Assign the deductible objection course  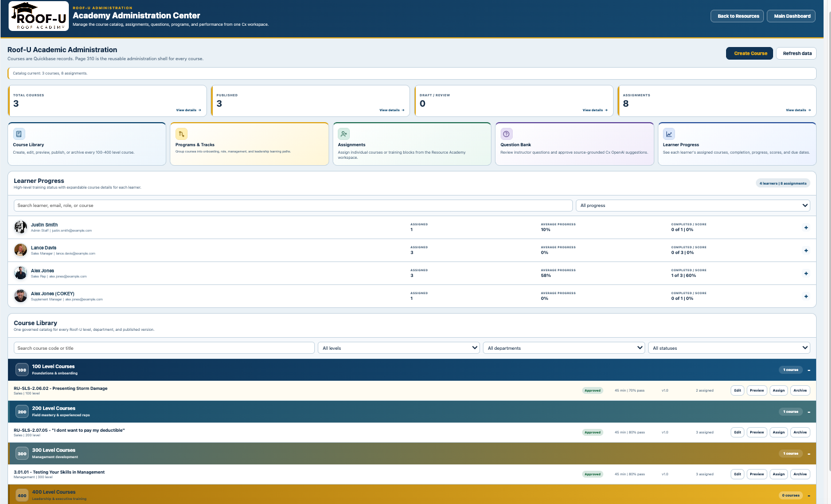pyautogui.click(x=779, y=432)
